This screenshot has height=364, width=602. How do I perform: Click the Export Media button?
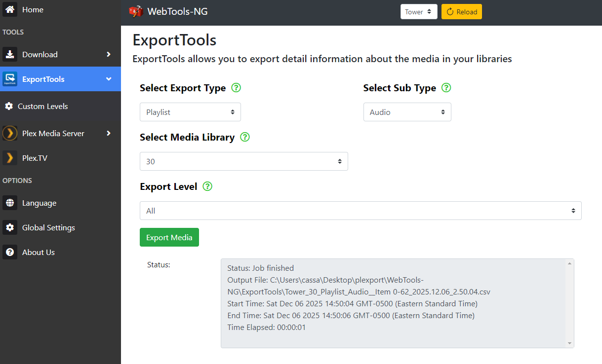pyautogui.click(x=169, y=237)
